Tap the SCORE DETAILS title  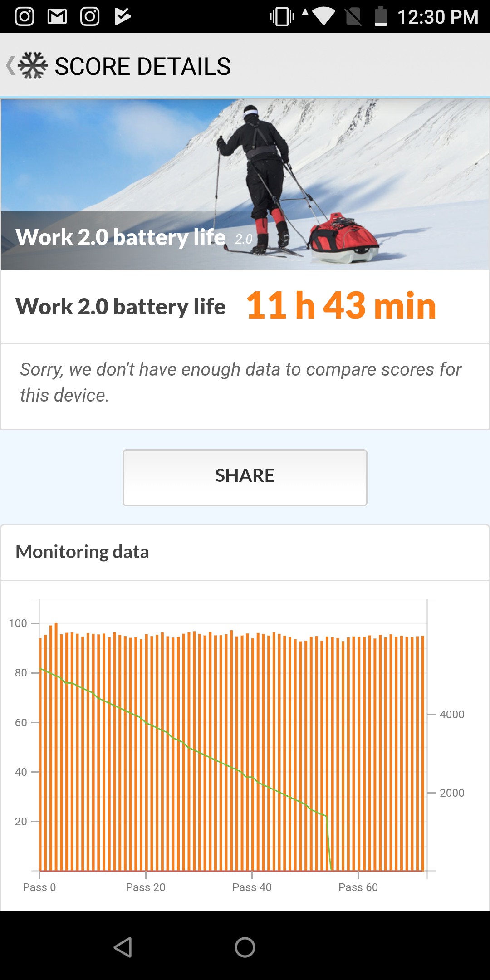coord(142,67)
